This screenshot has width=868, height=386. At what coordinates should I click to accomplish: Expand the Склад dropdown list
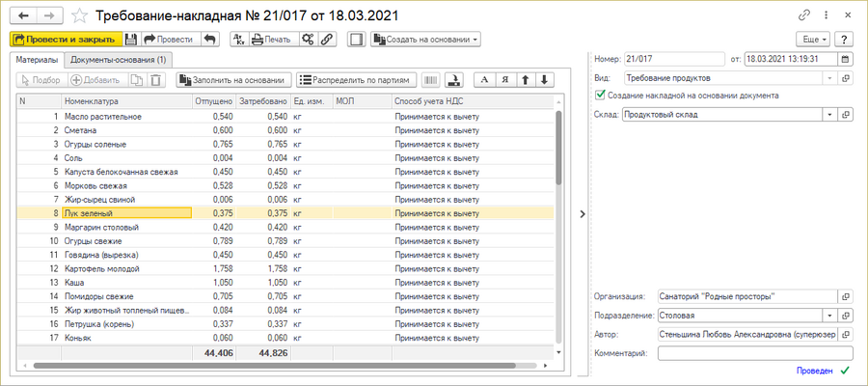point(829,114)
